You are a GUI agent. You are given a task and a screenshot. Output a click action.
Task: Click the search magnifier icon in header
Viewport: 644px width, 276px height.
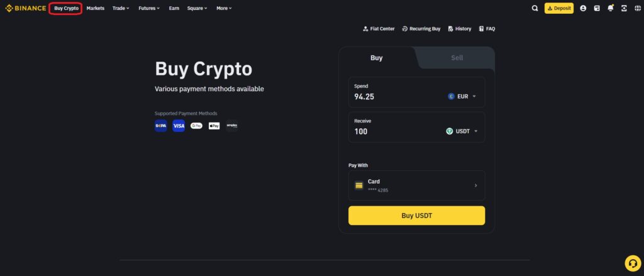click(535, 8)
